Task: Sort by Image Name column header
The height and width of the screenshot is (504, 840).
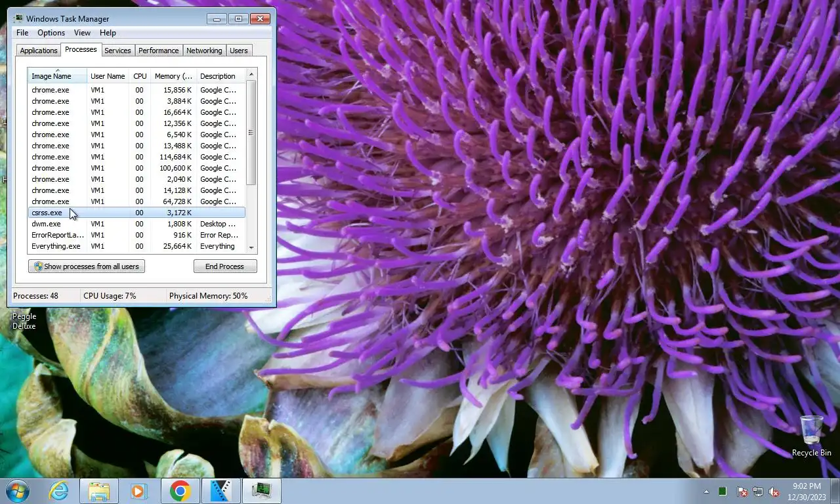Action: click(57, 76)
